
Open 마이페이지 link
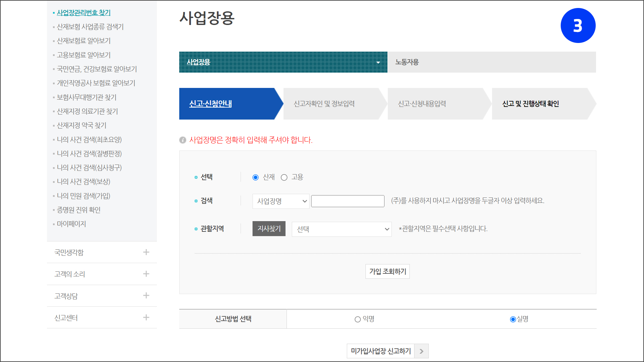click(x=71, y=224)
